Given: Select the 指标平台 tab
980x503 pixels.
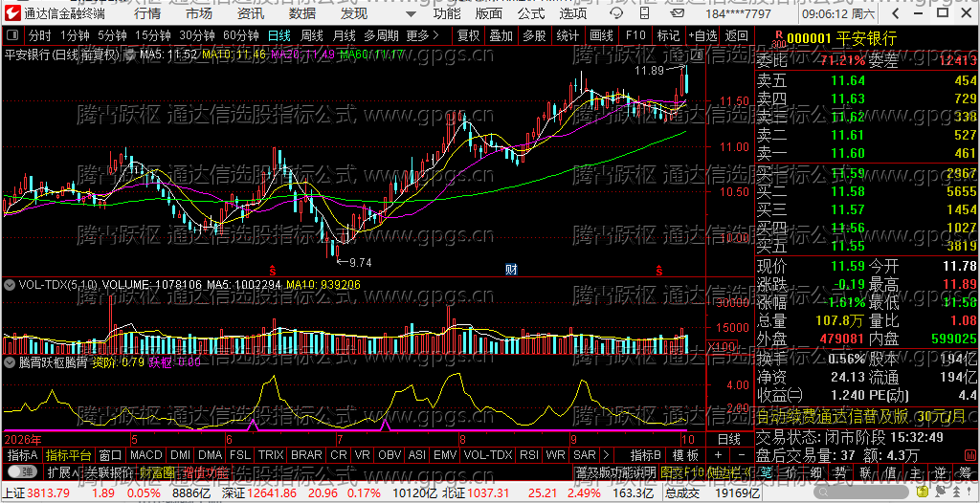Looking at the screenshot, I should click(69, 455).
